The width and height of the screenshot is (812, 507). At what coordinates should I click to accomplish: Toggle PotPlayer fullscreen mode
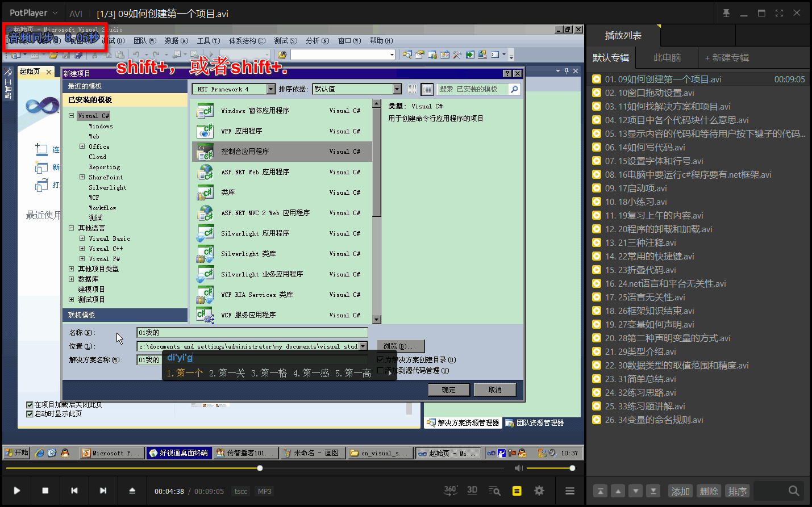(779, 13)
